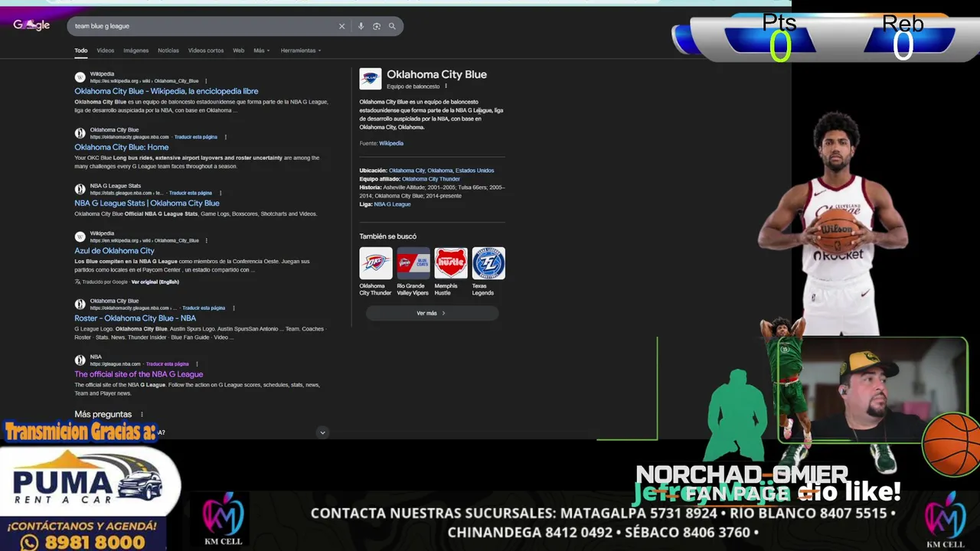Click favicon of NBA G League Stats result
The height and width of the screenshot is (551, 980).
80,189
